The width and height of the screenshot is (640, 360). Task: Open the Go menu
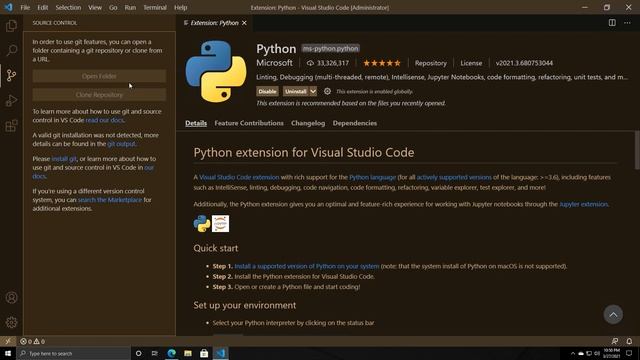[113, 7]
